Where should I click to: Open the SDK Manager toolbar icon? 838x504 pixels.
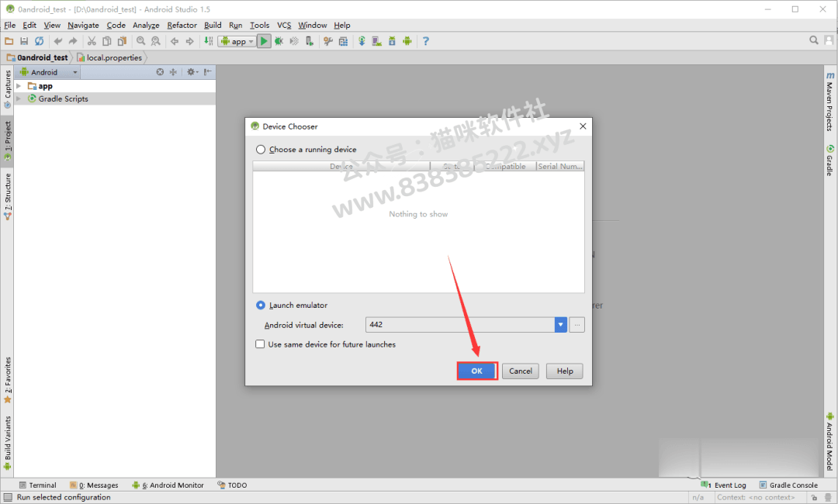[x=393, y=41]
